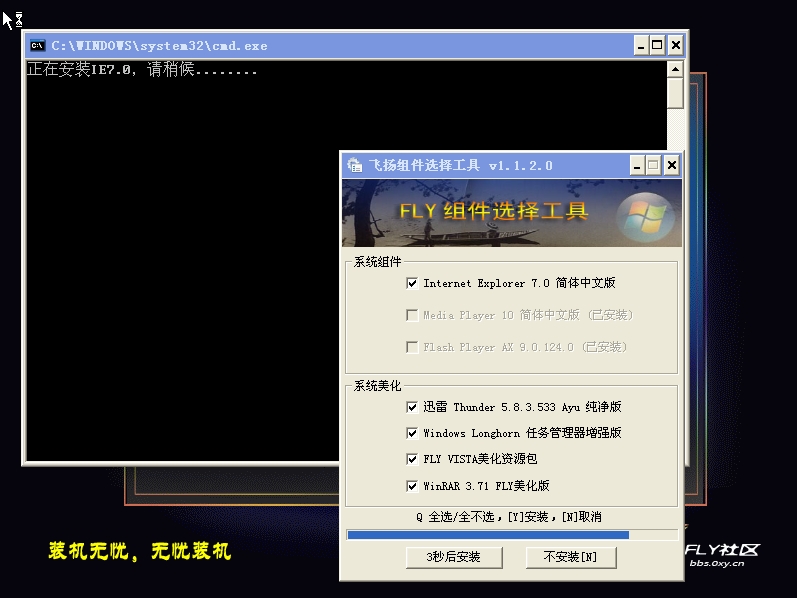
Task: Uncheck FLY VISTA美化资源包 checkbox
Action: click(412, 460)
